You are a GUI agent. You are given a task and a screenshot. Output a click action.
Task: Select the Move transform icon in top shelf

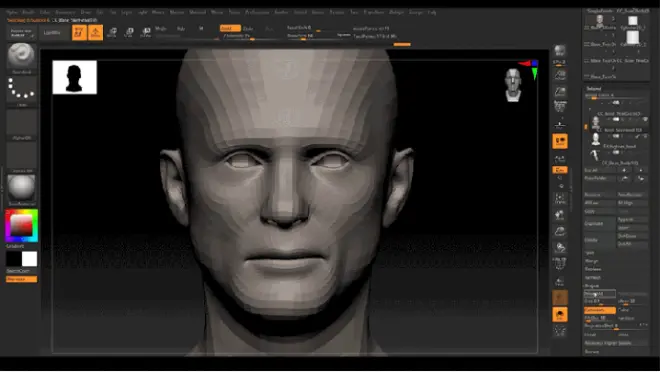[x=112, y=32]
